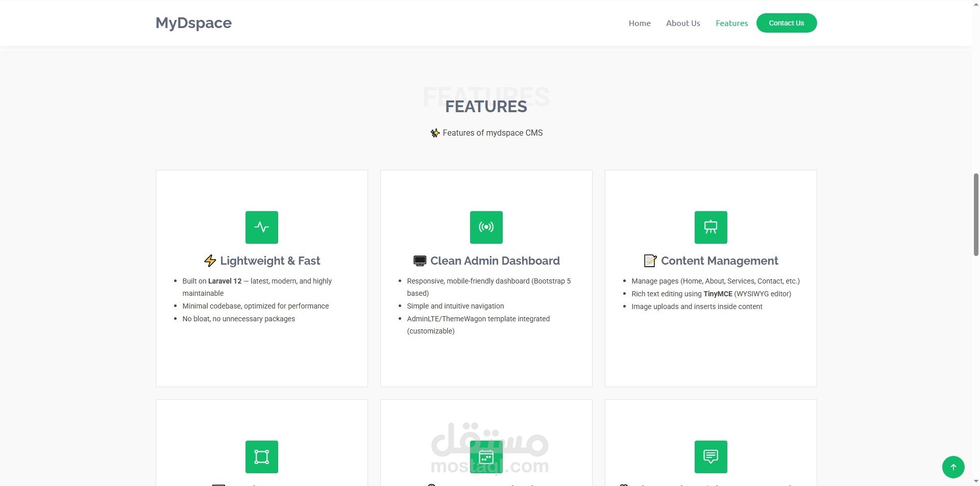Viewport: 980px width, 486px height.
Task: Click 'Rich text editing using TinyMCE' bullet
Action: pos(712,294)
